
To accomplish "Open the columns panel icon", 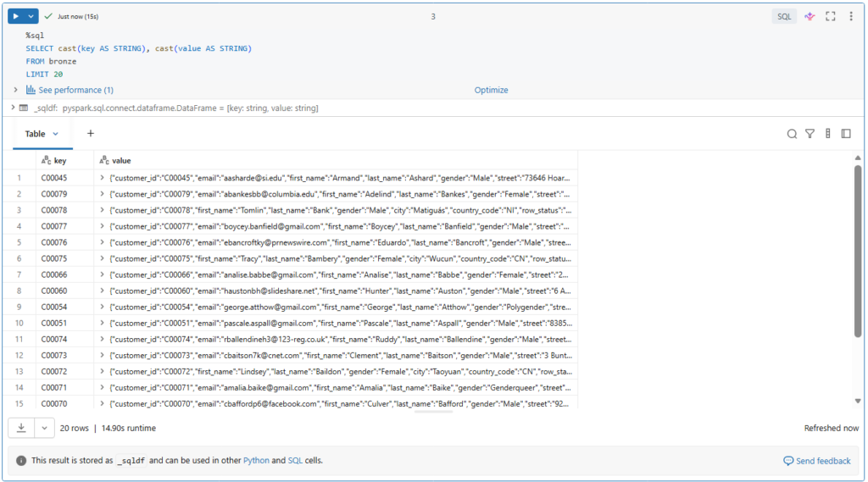I will [x=828, y=134].
